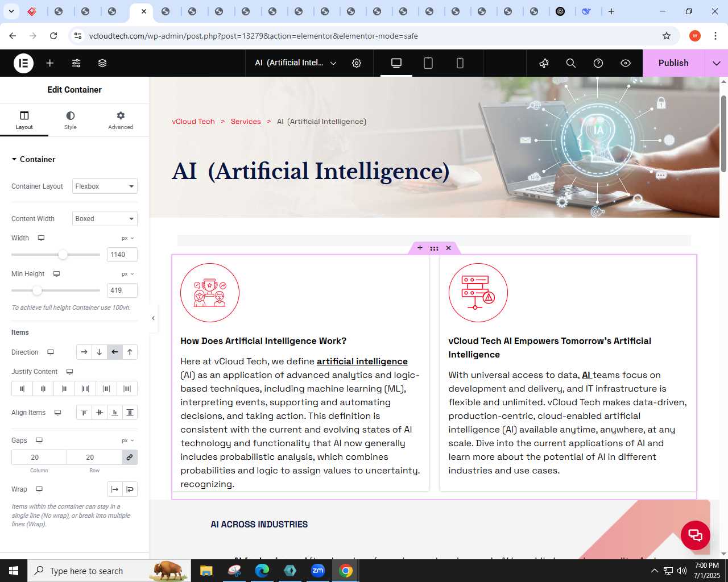Open File Explorer from taskbar
This screenshot has height=582, width=728.
coord(206,571)
